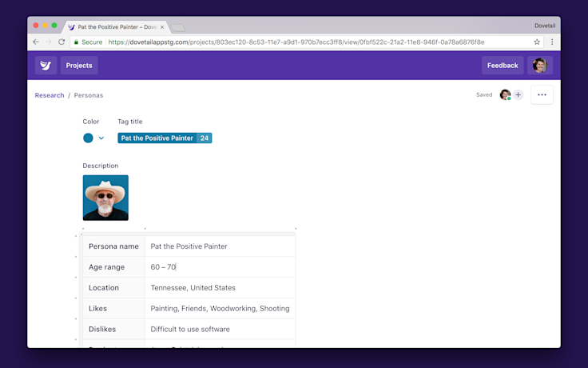
Task: Click the Saved status text
Action: (x=484, y=94)
